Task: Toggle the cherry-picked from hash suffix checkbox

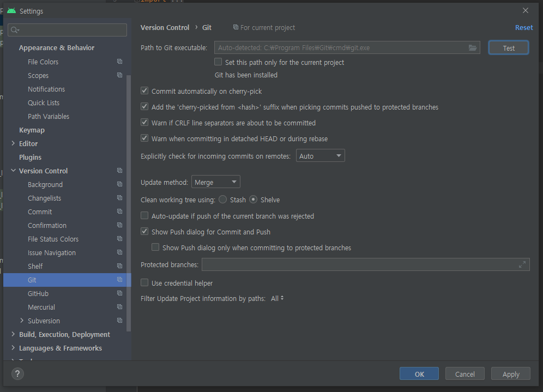Action: (144, 107)
